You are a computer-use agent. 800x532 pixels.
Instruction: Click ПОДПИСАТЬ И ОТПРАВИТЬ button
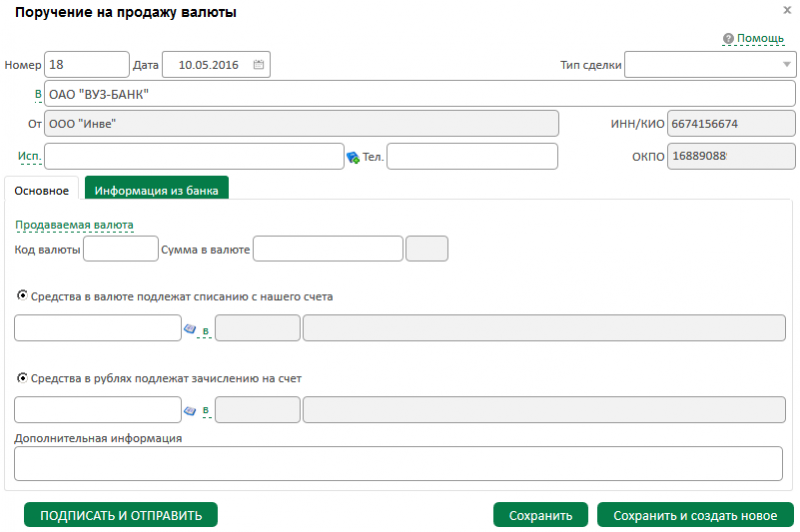click(x=121, y=515)
